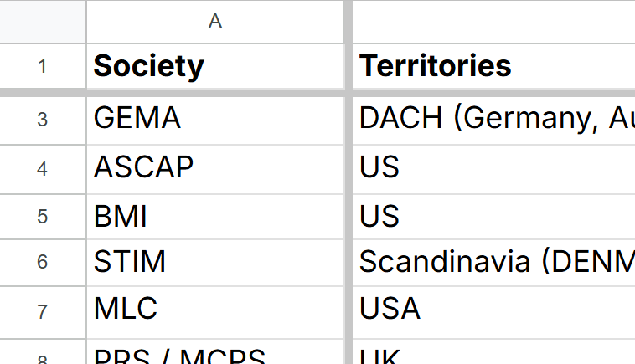Click the select-all corner box

tap(43, 22)
